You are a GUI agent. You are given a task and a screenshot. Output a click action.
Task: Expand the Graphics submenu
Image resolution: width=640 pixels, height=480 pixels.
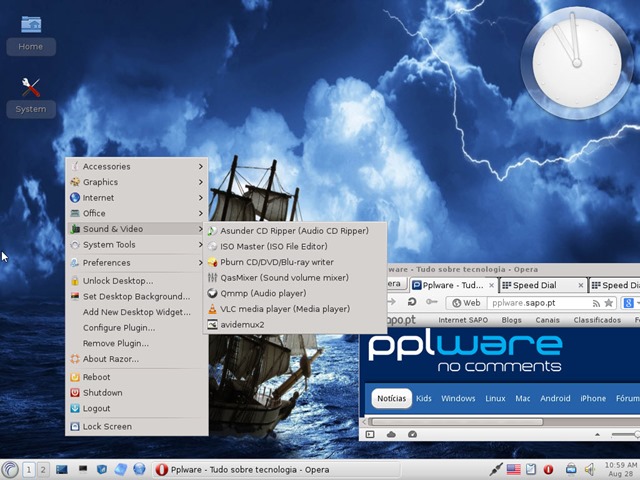click(x=137, y=182)
